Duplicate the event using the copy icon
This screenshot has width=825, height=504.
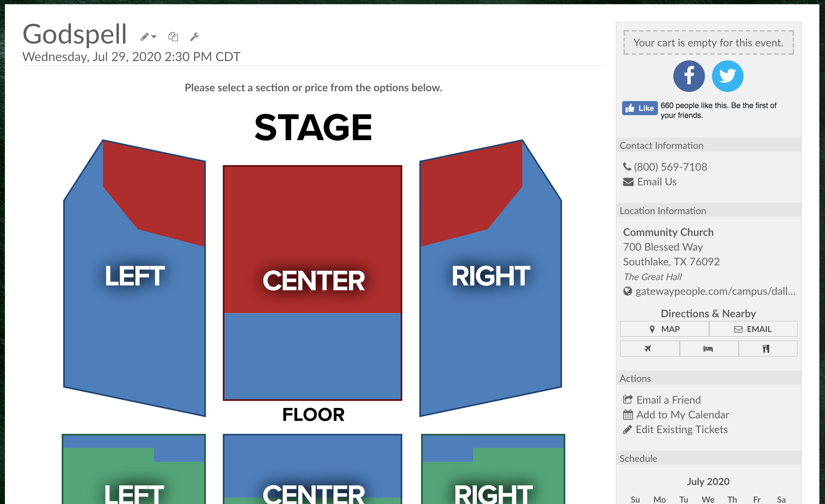(174, 37)
